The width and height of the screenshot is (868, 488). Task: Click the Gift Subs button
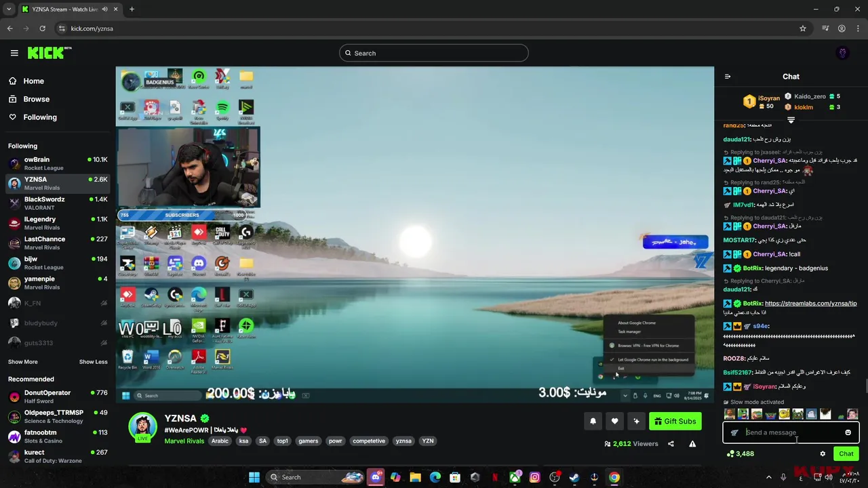click(675, 421)
